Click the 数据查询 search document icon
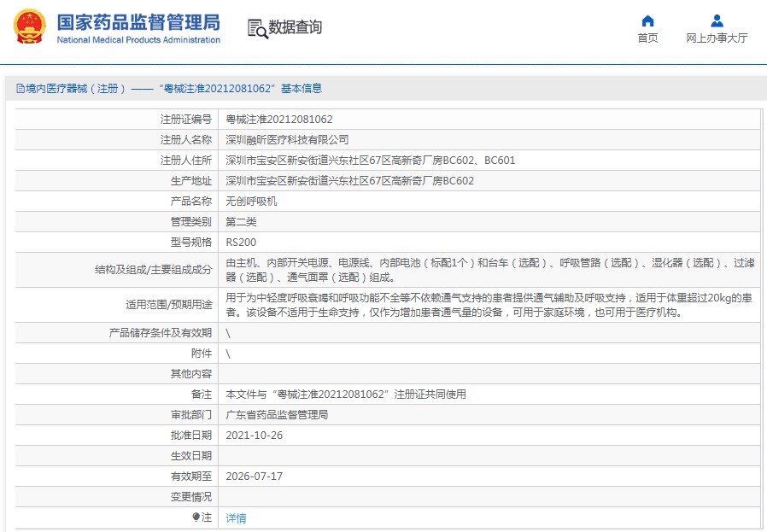The height and width of the screenshot is (532, 767). (x=257, y=28)
